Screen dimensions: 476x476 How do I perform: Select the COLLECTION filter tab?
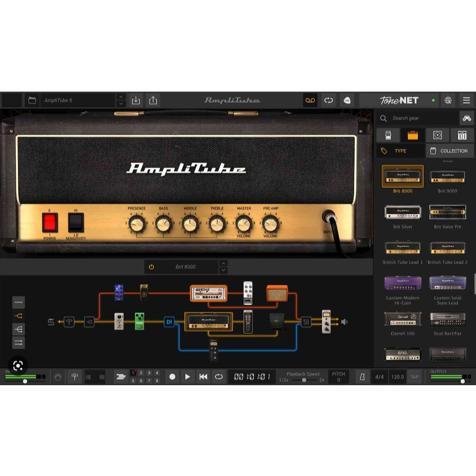click(x=450, y=151)
